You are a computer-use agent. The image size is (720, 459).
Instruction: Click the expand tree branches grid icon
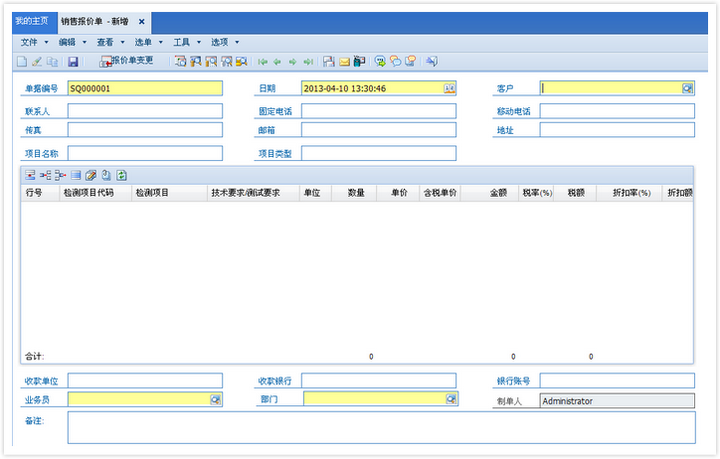45,175
